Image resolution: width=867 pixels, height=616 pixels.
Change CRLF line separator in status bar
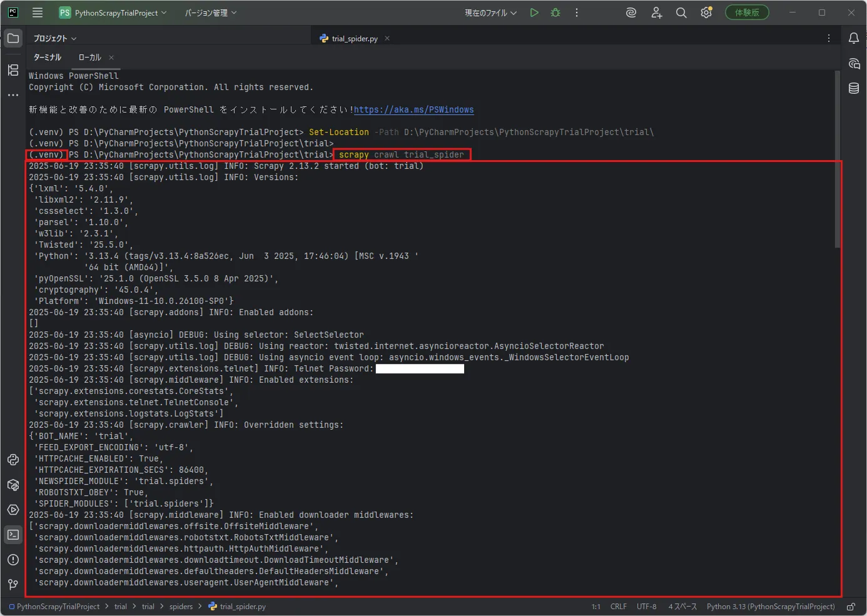pyautogui.click(x=619, y=606)
